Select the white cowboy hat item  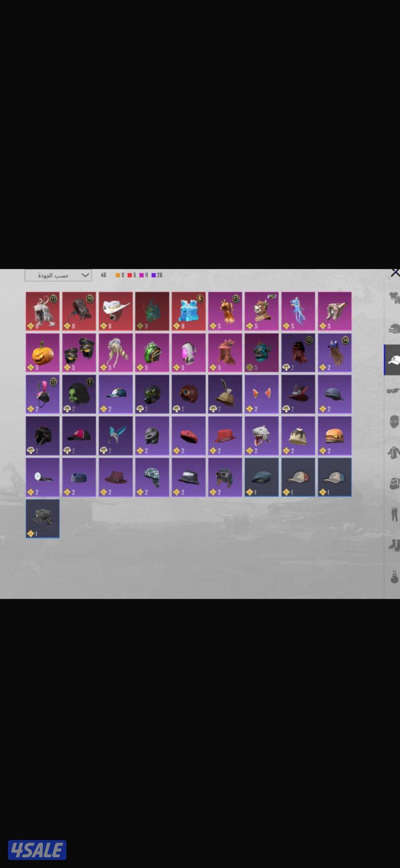click(x=116, y=311)
